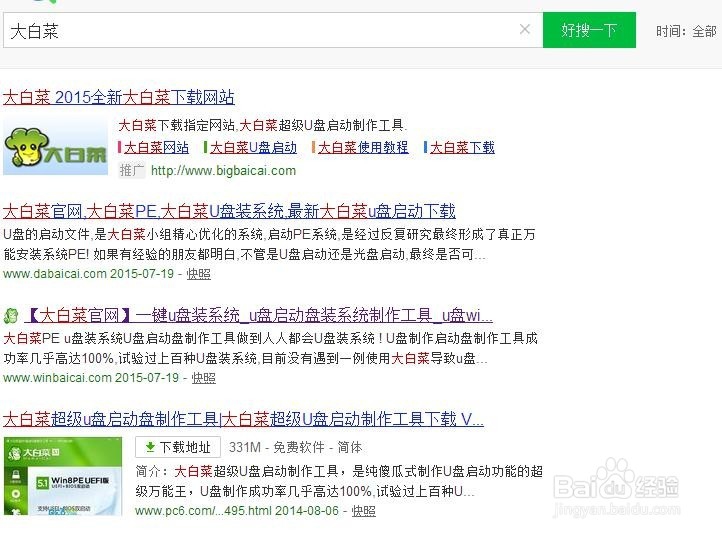This screenshot has width=722, height=535.
Task: Click snippet starting 简介：大白菜超级U盘启动制作工具
Action: [339, 481]
